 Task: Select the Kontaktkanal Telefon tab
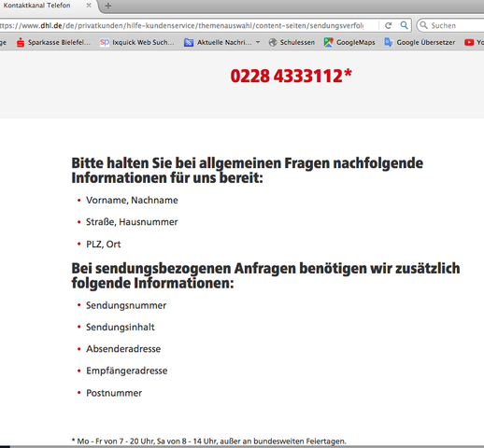36,6
